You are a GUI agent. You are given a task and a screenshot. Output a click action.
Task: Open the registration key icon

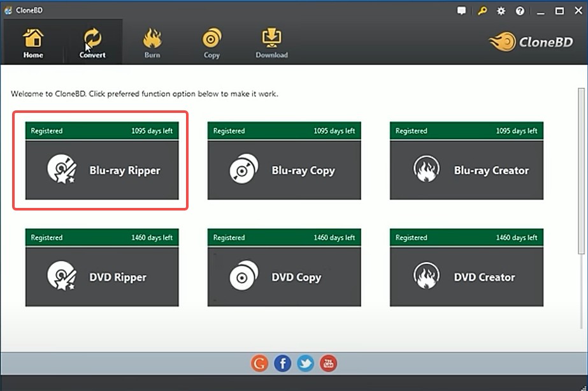pyautogui.click(x=482, y=10)
